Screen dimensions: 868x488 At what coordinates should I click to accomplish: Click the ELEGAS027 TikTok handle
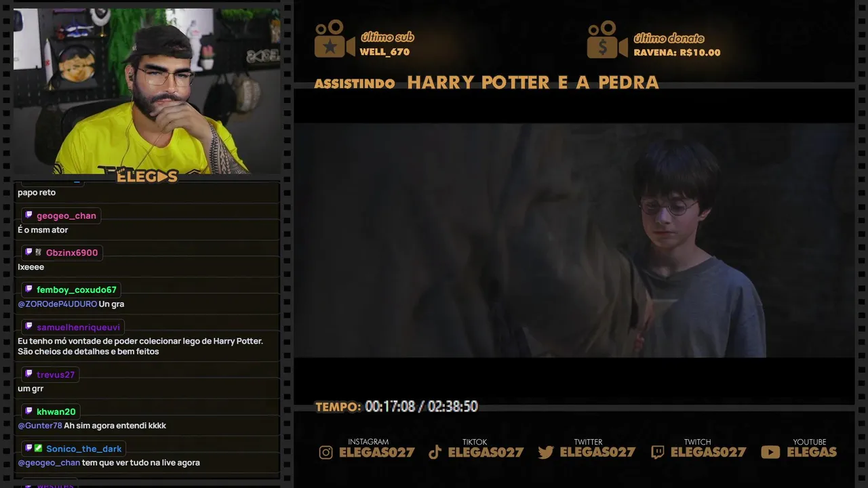[486, 452]
